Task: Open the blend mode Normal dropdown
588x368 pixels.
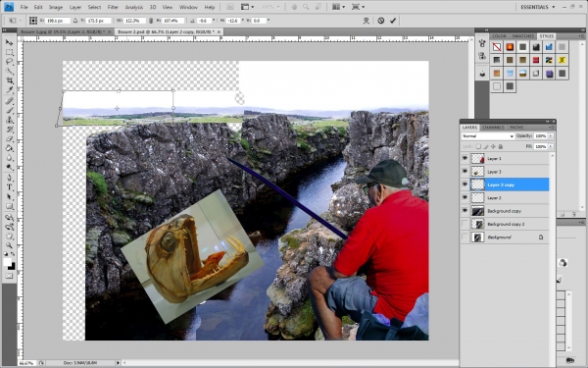Action: [x=487, y=136]
